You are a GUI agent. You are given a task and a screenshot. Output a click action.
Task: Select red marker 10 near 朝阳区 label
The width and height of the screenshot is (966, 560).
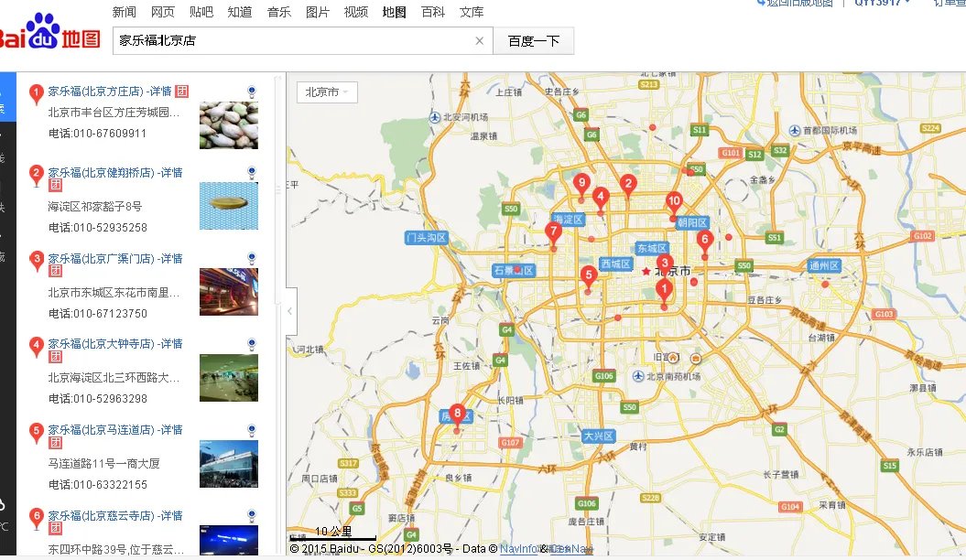(676, 199)
